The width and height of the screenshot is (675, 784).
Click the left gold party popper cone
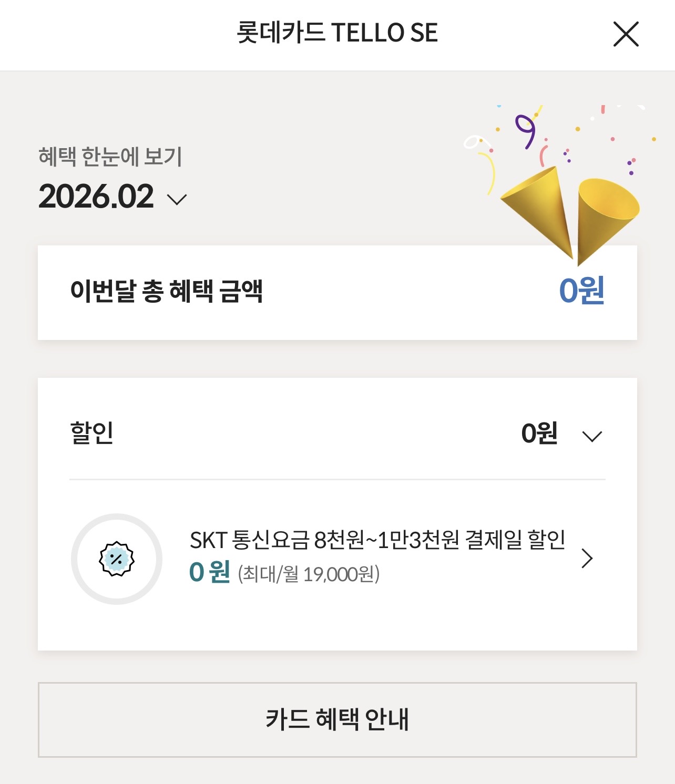point(540,208)
